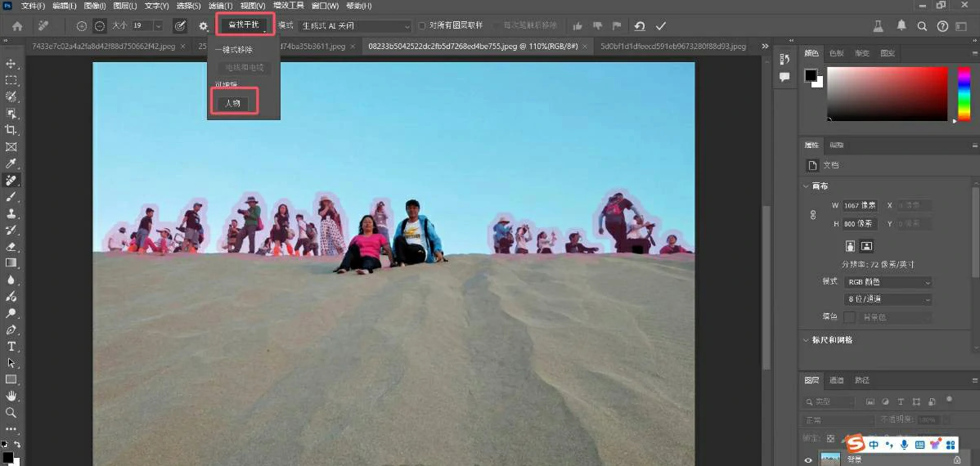Open the 模式 生成式 AI dropdown
Screen dimensions: 980x466
coord(356,26)
